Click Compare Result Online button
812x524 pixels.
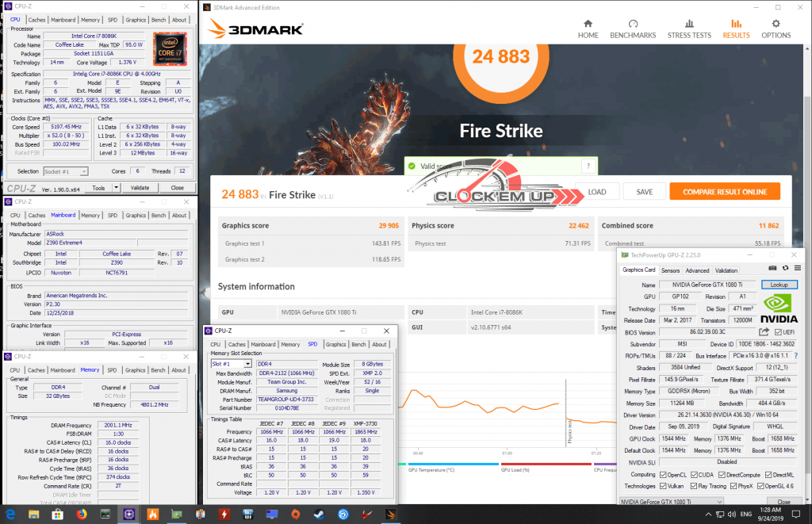[x=725, y=192]
